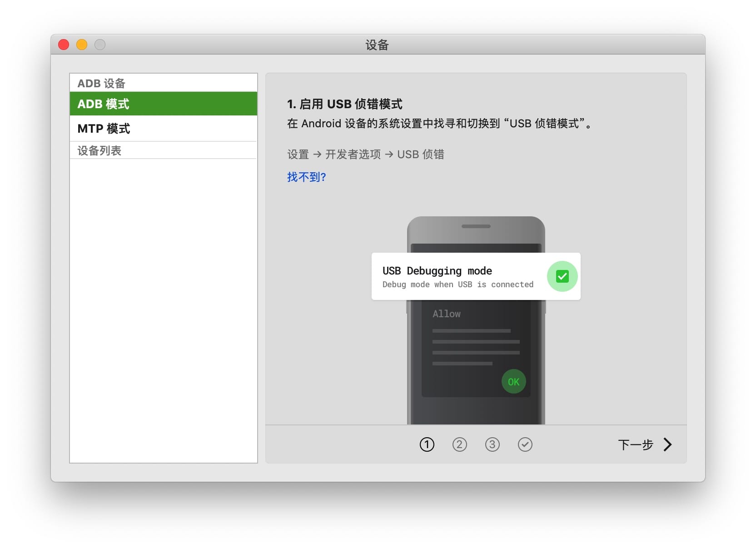This screenshot has height=549, width=756.
Task: Jump to step 2 circle indicator
Action: 460,444
